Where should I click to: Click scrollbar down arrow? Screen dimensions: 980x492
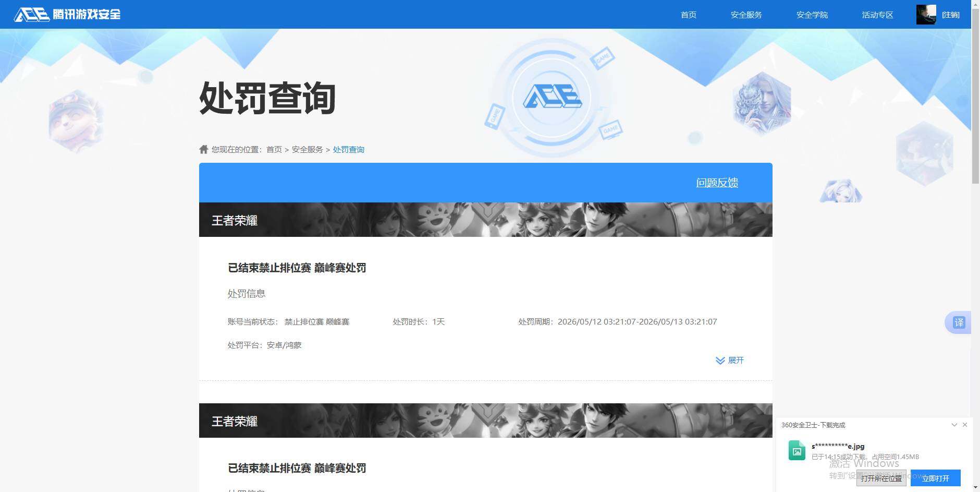tap(975, 488)
